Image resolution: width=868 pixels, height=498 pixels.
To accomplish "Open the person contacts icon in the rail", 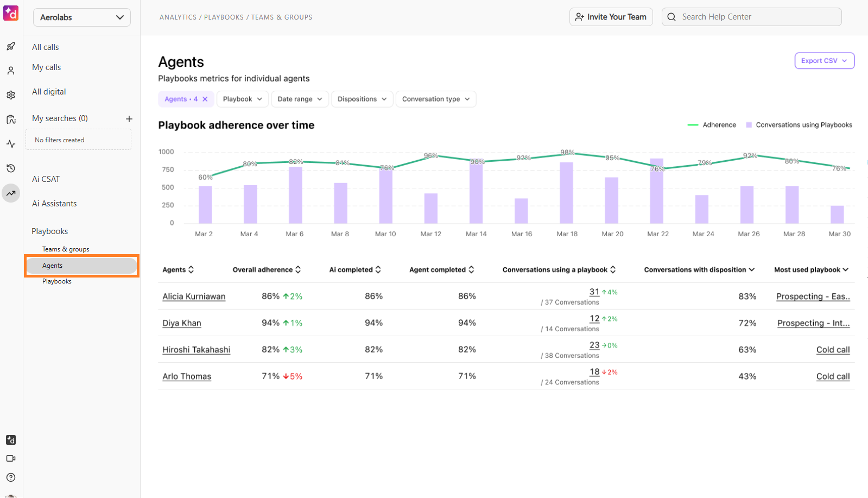I will (11, 71).
